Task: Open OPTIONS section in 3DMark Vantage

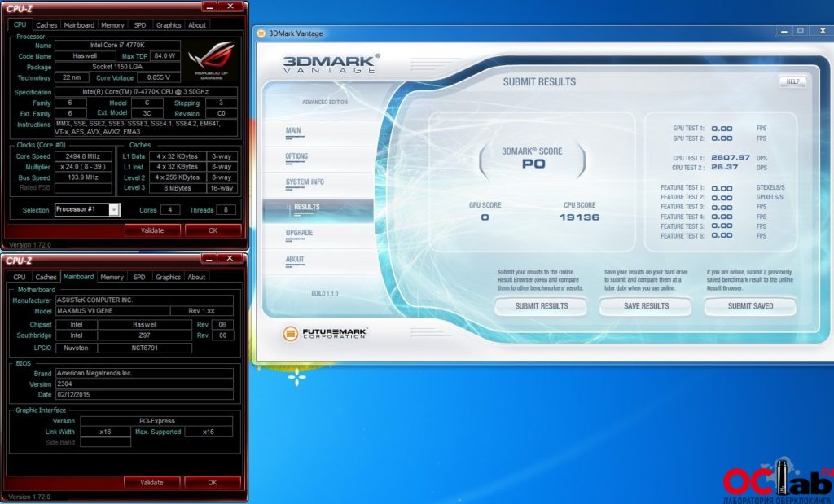Action: coord(296,156)
